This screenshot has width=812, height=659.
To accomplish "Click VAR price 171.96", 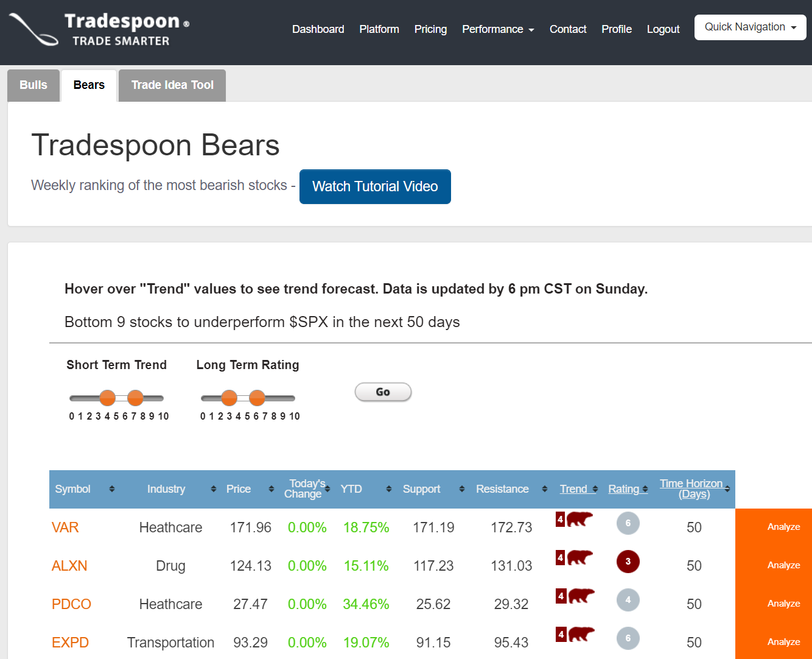I will click(251, 527).
